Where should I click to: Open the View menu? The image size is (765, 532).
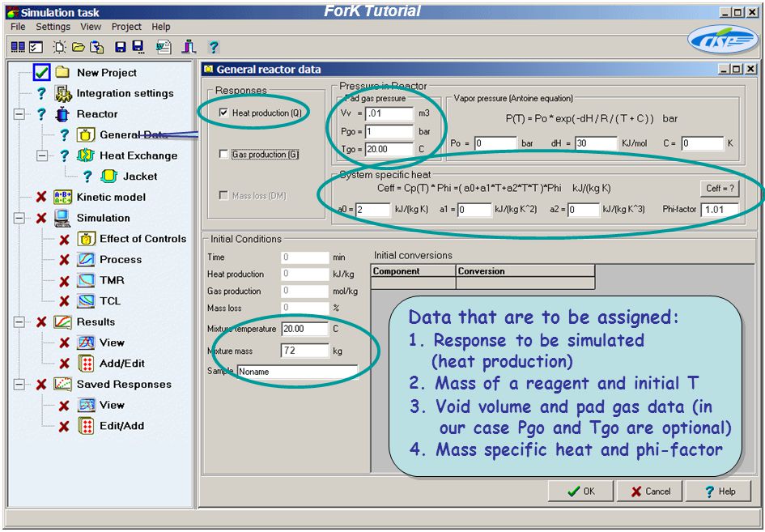point(91,27)
